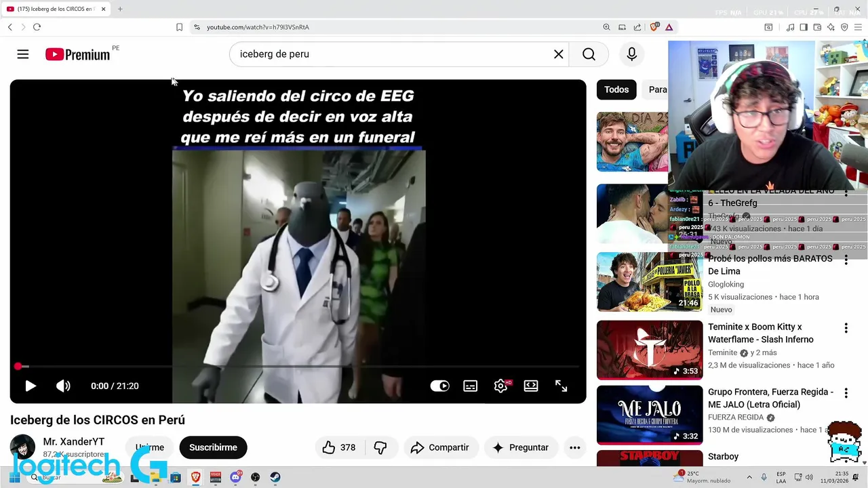868x488 pixels.
Task: Seek on the video progress bar
Action: (x=298, y=367)
